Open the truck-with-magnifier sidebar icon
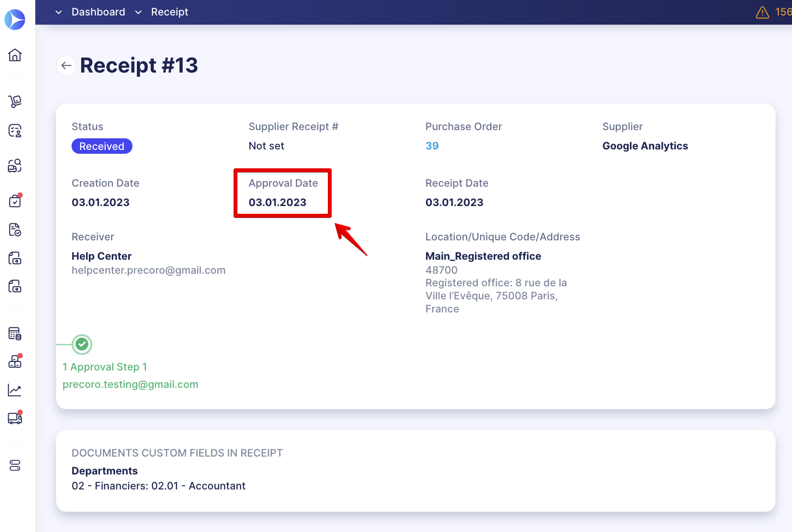 click(x=15, y=165)
